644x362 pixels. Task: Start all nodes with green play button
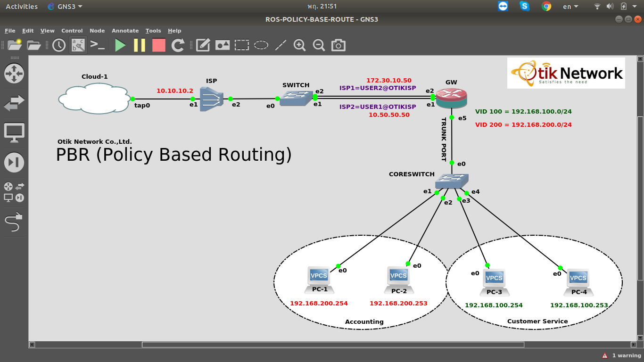tap(120, 45)
